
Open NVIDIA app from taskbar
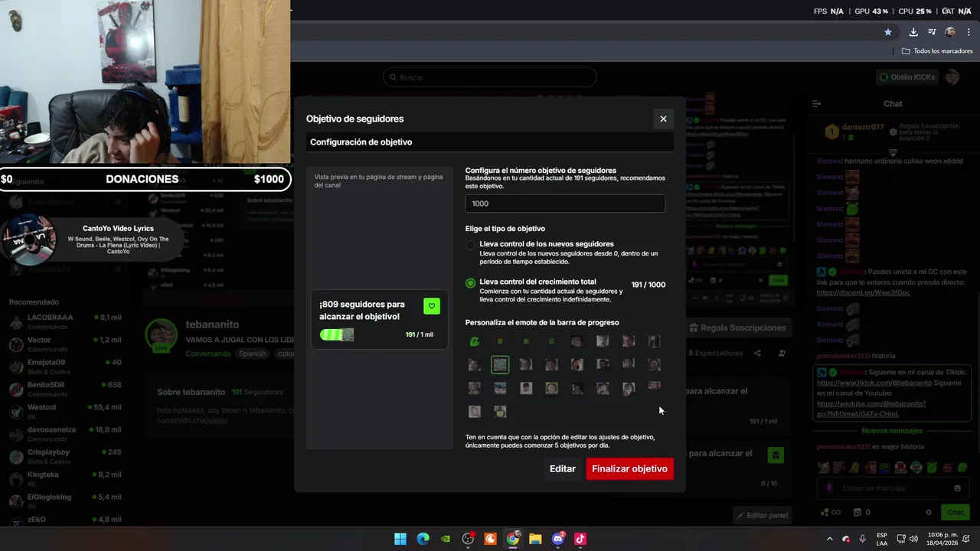(x=446, y=539)
